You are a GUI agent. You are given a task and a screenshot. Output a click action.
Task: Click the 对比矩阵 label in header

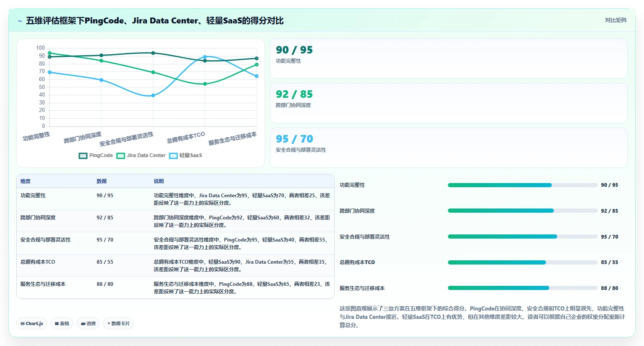[616, 20]
